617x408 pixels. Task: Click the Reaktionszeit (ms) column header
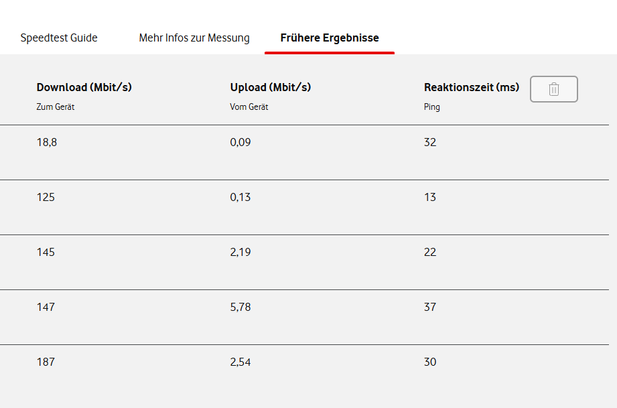click(471, 87)
